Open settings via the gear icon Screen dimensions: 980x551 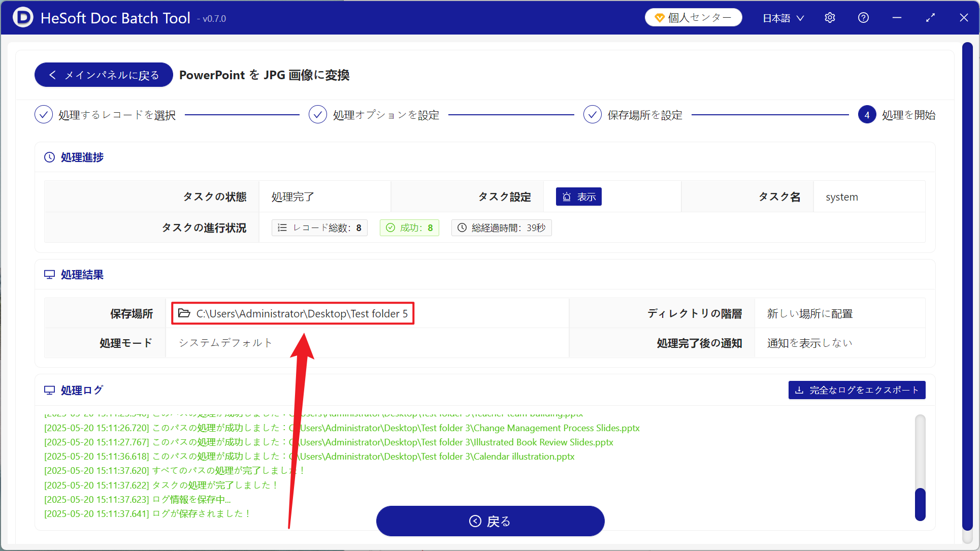[x=830, y=18]
